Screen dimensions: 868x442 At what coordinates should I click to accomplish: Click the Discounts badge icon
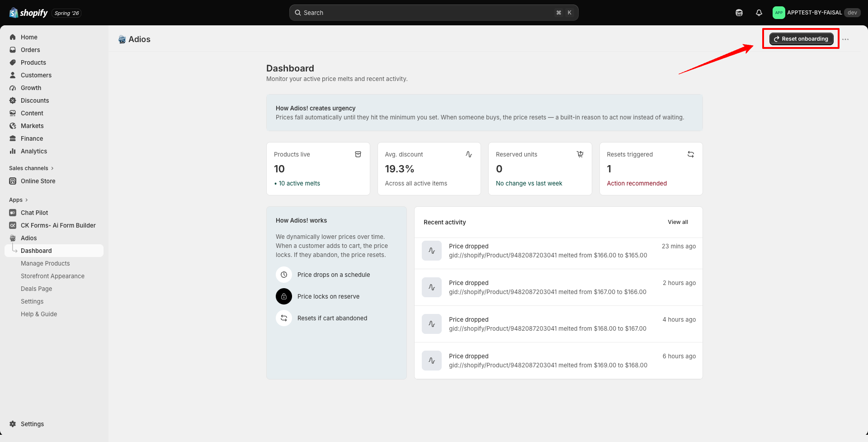click(x=13, y=100)
